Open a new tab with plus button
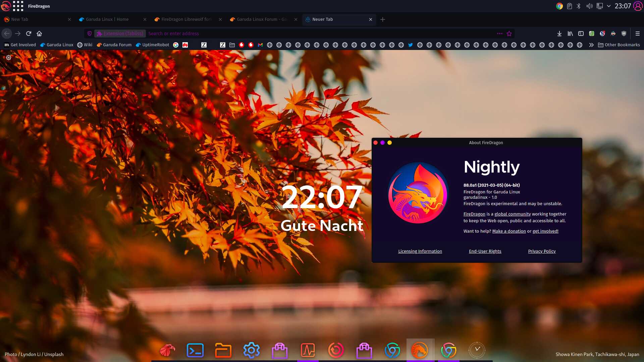 pyautogui.click(x=382, y=19)
